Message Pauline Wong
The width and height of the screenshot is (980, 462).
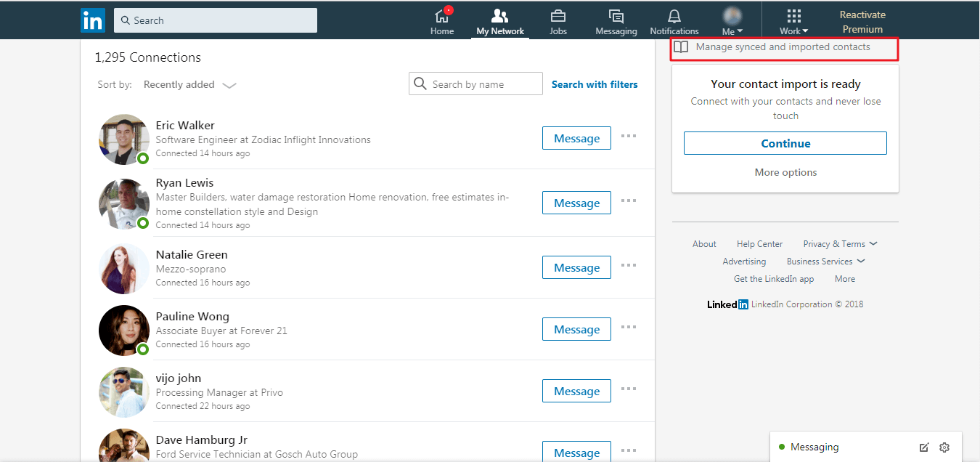(576, 329)
